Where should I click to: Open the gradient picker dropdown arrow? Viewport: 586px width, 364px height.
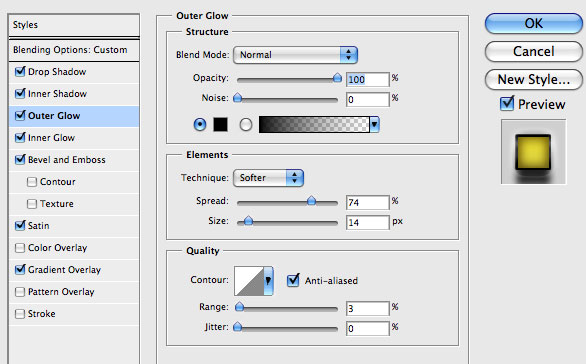374,124
